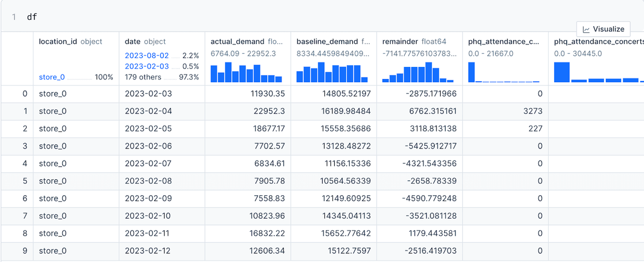Click the remainder histogram chart

point(418,72)
